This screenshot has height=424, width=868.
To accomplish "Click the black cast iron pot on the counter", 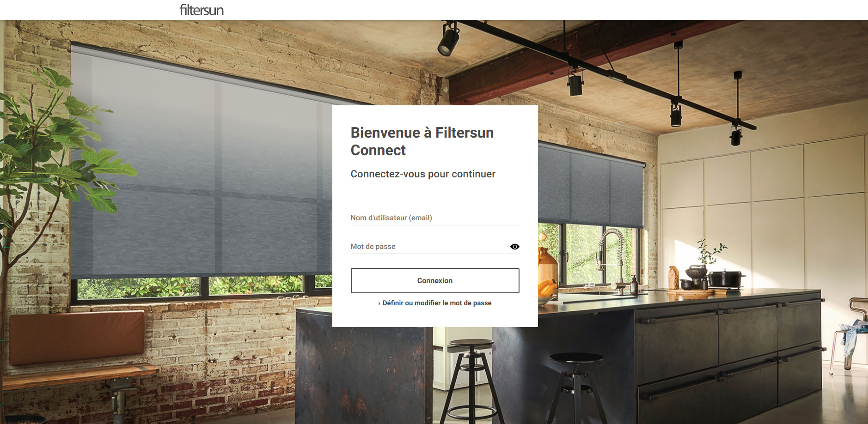I will point(726,279).
